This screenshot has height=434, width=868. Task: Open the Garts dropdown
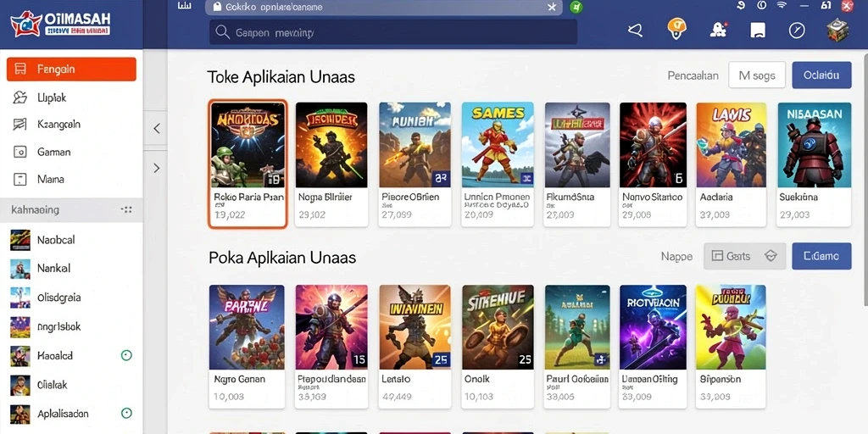click(x=744, y=256)
